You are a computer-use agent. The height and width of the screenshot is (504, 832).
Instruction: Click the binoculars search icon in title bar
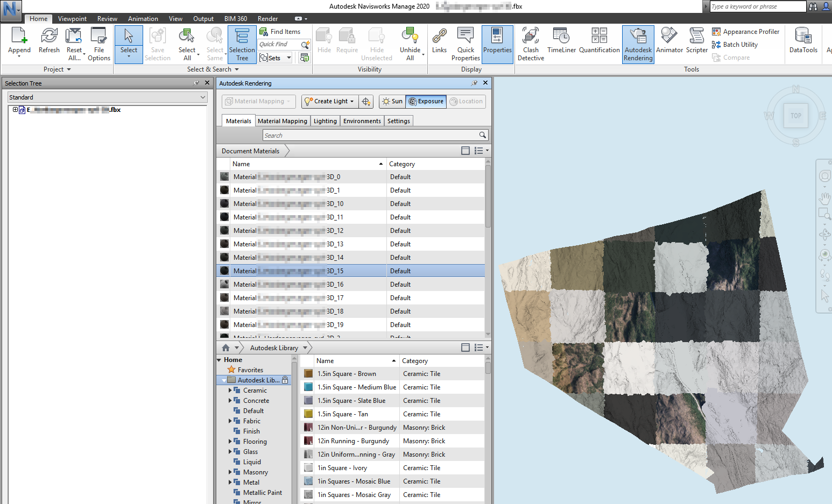click(813, 6)
